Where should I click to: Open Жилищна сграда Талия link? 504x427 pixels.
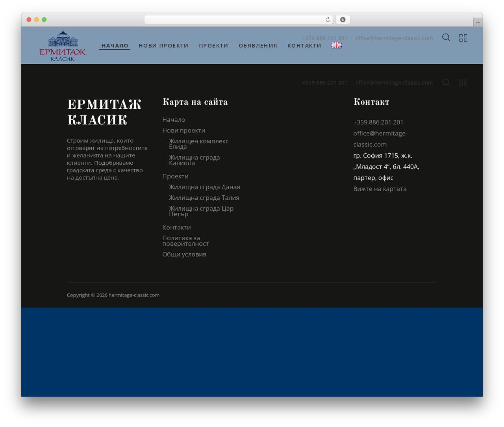[x=204, y=198]
